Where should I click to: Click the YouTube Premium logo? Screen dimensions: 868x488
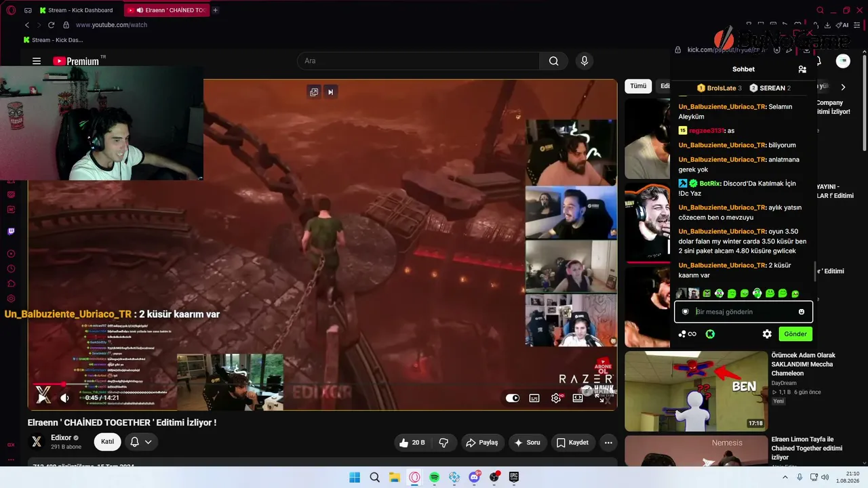[76, 61]
